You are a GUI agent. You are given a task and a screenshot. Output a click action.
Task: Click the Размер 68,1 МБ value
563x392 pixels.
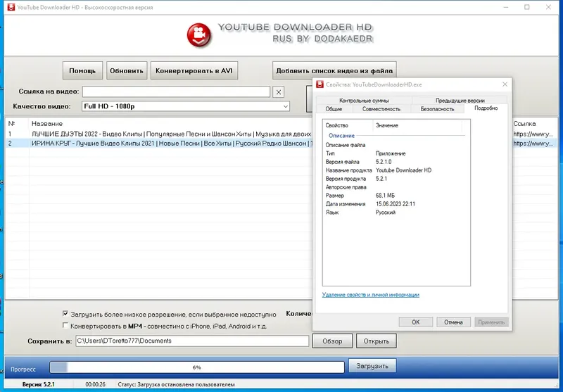(385, 195)
